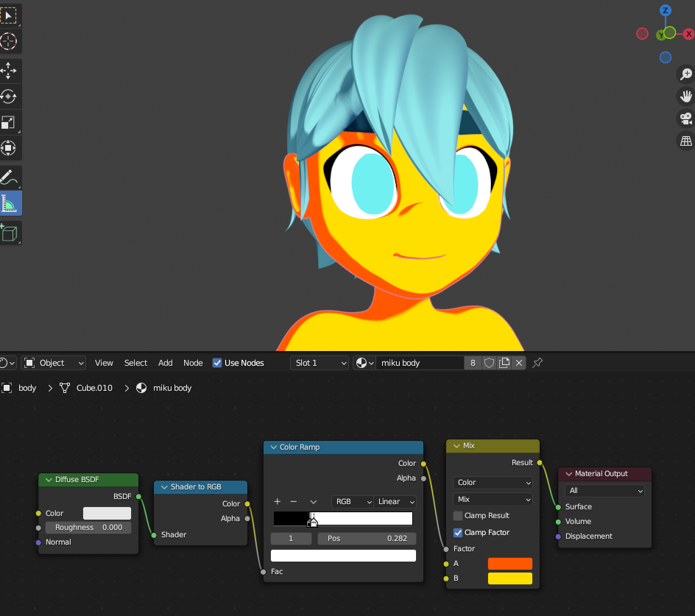Open the Color Ramp tools chevron menu

[314, 502]
